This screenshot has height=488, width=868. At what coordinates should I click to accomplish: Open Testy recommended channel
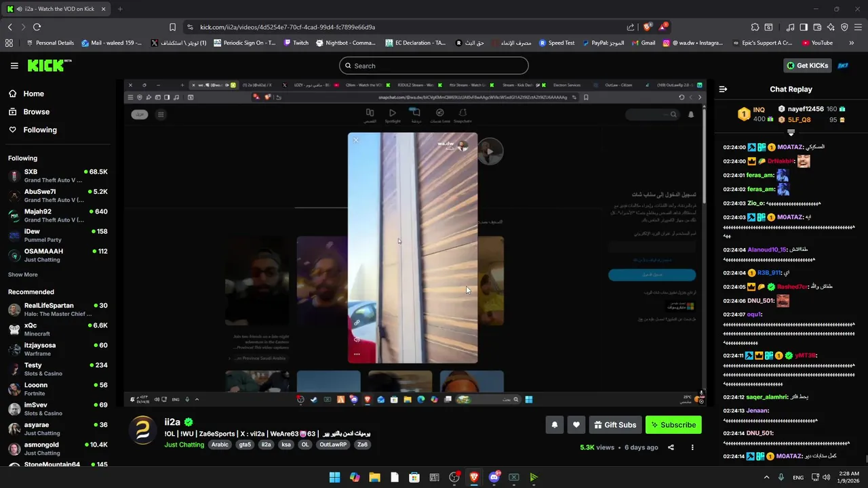(x=58, y=369)
